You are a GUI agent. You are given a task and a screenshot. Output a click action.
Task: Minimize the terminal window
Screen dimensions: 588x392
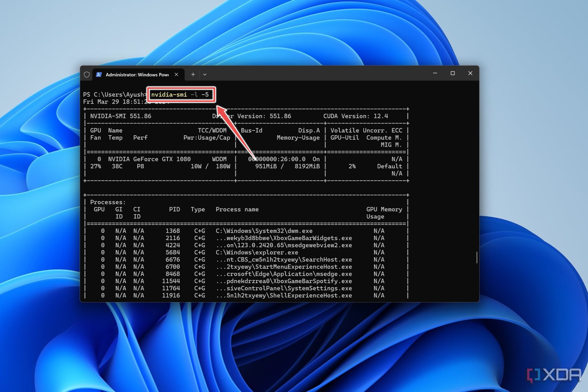click(435, 73)
